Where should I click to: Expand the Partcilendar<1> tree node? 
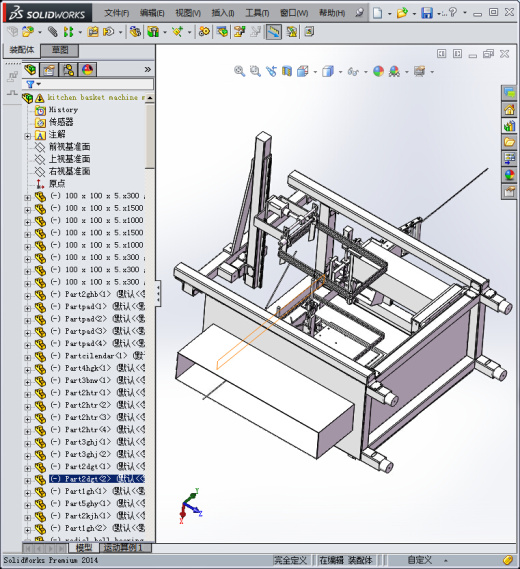28,357
